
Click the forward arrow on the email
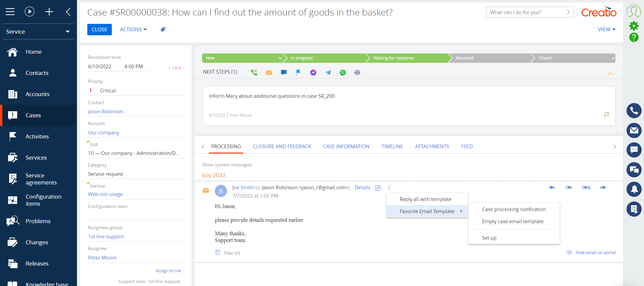tap(603, 188)
